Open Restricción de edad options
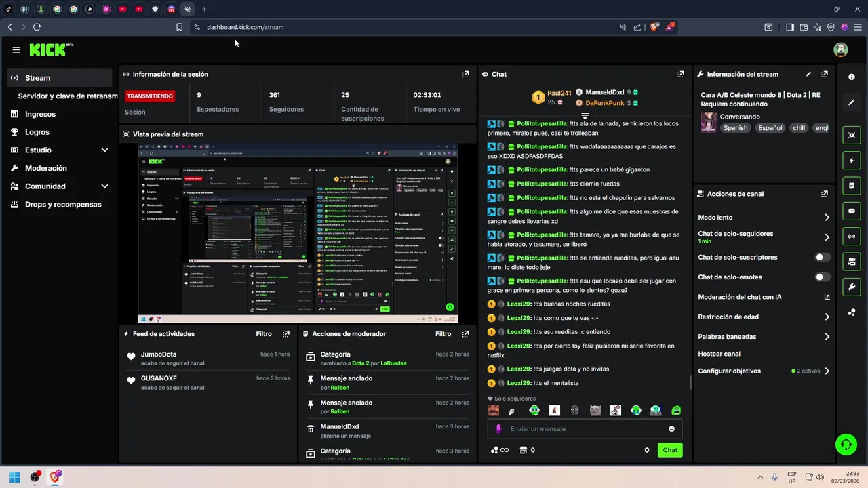This screenshot has width=868, height=488. pyautogui.click(x=764, y=317)
